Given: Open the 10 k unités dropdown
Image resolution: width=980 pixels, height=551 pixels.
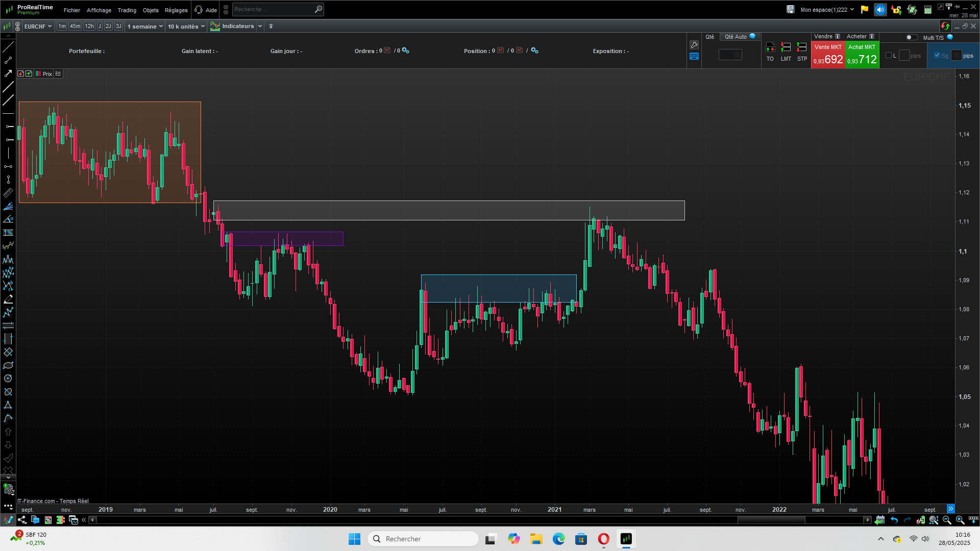Looking at the screenshot, I should (186, 27).
